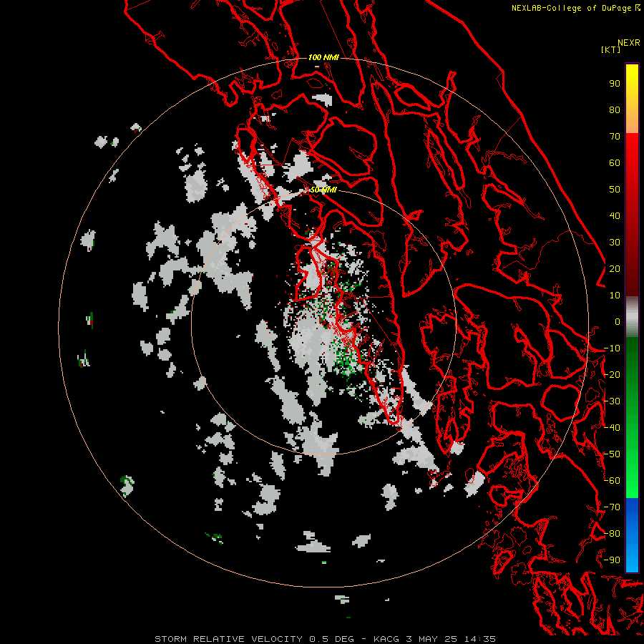The width and height of the screenshot is (644, 644).
Task: Click the 20 value on the velocity scale
Action: tap(615, 269)
